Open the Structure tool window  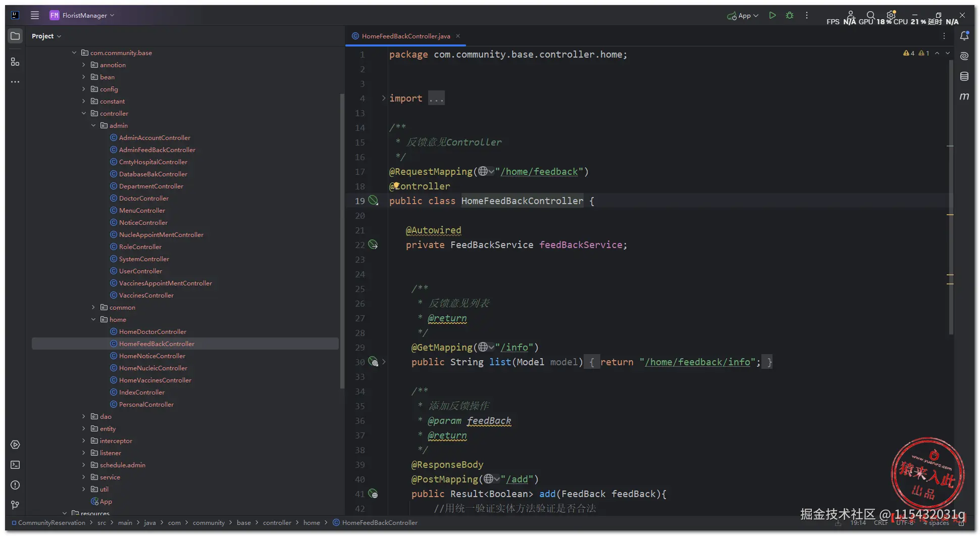pyautogui.click(x=15, y=62)
